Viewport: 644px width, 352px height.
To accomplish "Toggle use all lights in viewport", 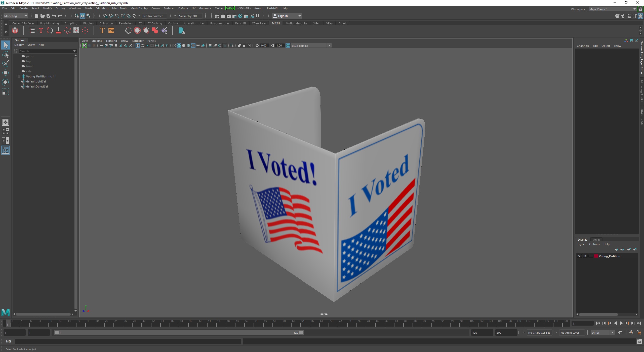I will [198, 46].
